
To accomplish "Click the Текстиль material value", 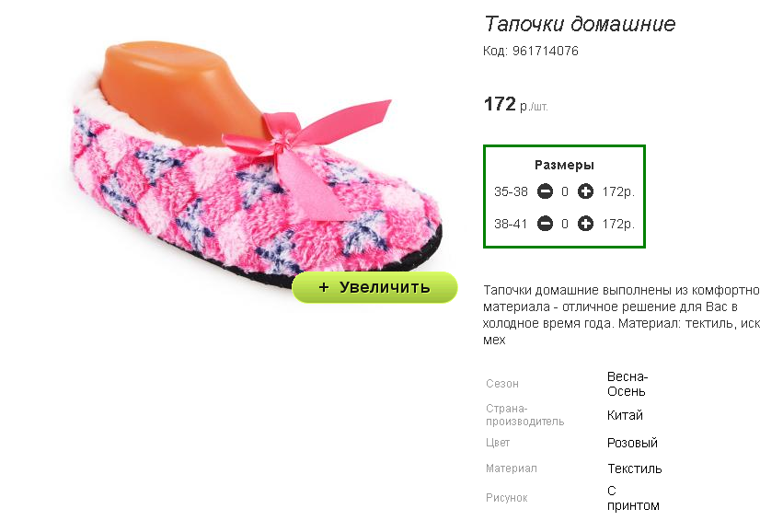I will 634,468.
